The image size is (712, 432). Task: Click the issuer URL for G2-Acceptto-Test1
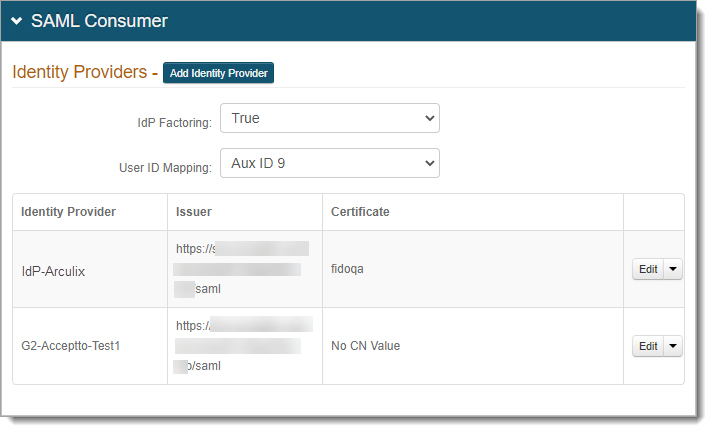click(x=240, y=346)
